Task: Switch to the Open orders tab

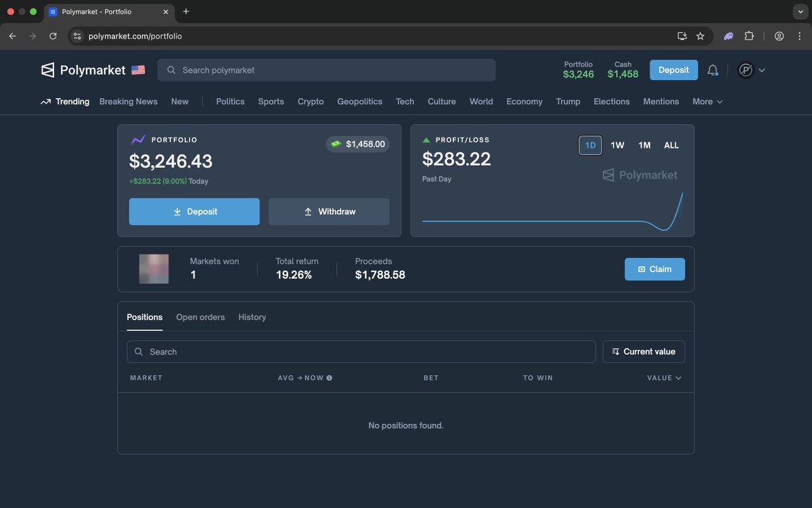Action: click(x=200, y=316)
